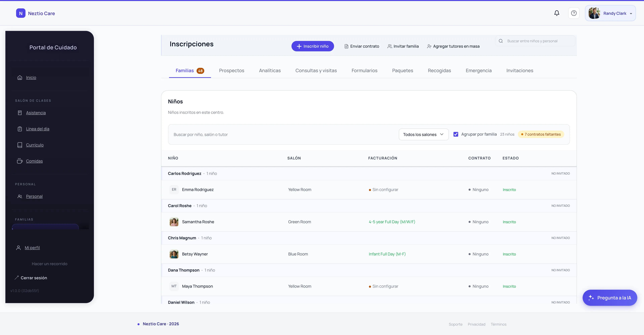
Task: Open the Invitaciones tab
Action: click(x=520, y=70)
